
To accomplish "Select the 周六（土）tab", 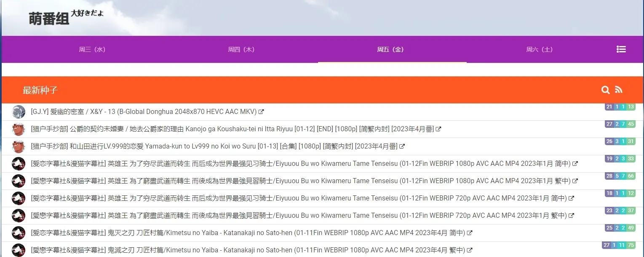I will coord(540,49).
